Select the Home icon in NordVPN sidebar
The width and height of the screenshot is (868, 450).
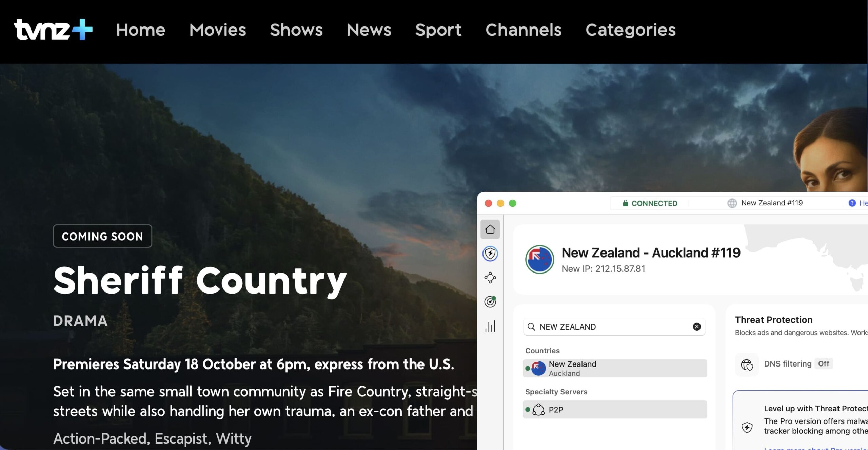[490, 229]
